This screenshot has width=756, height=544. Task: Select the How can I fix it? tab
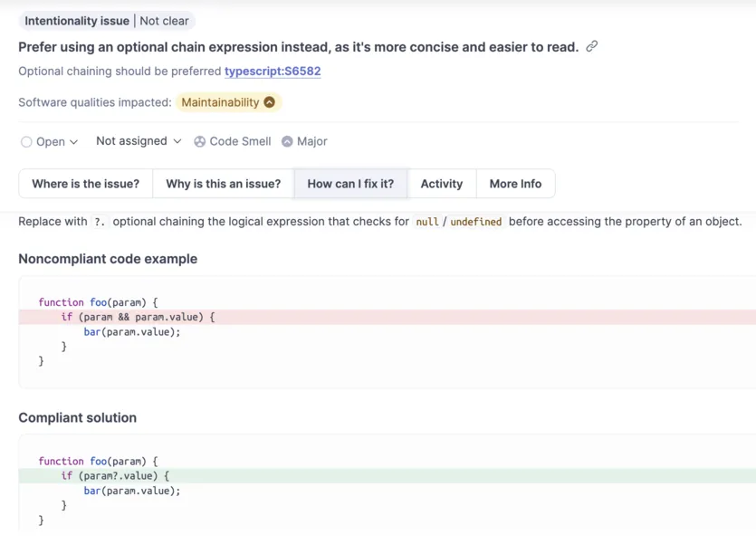[x=350, y=184]
